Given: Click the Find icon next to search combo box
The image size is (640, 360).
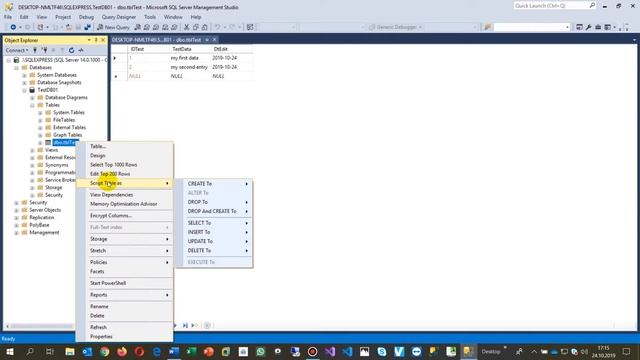Looking at the screenshot, I should 487,27.
